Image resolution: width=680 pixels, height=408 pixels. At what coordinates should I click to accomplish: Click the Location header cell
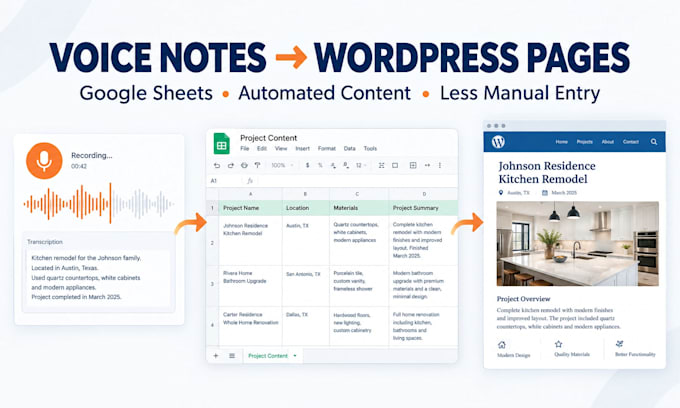pos(306,208)
